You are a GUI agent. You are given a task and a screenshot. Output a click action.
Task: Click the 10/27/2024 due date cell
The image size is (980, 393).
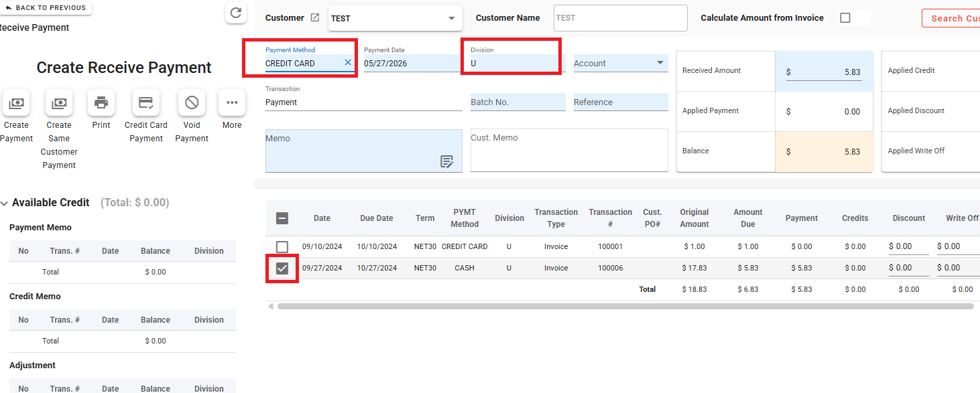pos(377,268)
